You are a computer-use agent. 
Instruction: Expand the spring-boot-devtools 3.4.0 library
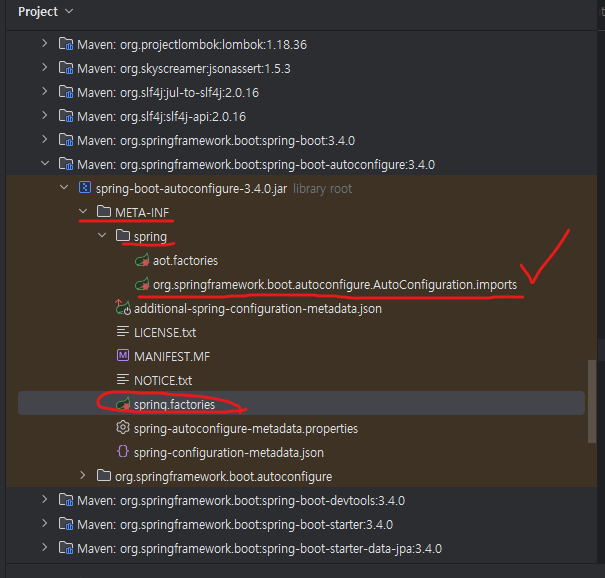point(45,499)
